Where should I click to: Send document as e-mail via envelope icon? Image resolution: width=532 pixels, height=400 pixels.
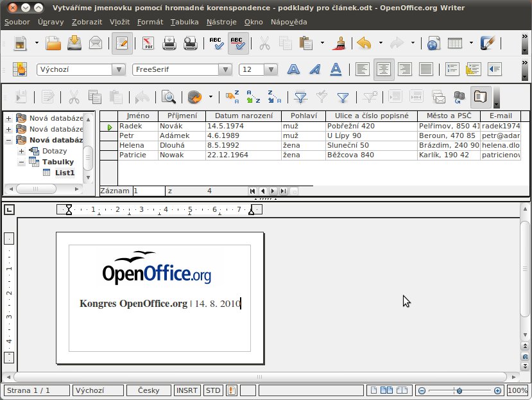click(x=96, y=44)
